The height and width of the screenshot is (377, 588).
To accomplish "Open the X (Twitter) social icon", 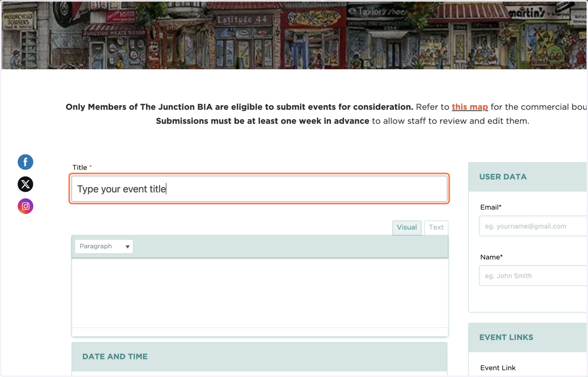I will click(25, 184).
